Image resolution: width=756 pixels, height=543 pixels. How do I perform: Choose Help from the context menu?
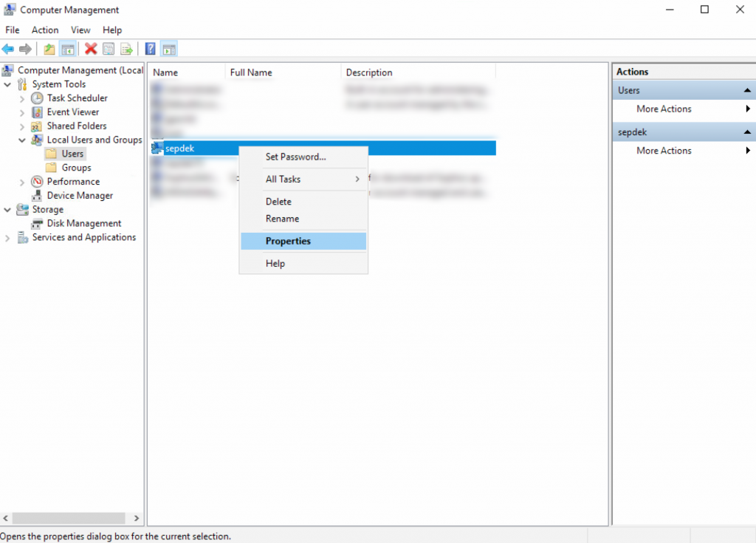point(303,264)
